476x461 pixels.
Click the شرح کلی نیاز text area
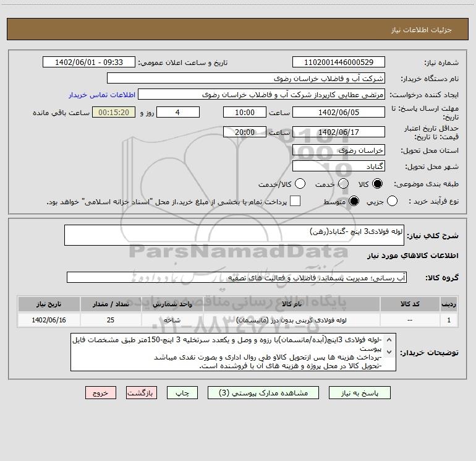234,235
